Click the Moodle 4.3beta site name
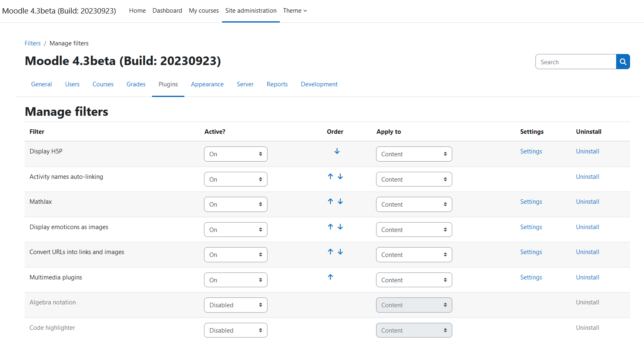The height and width of the screenshot is (340, 644). (59, 11)
